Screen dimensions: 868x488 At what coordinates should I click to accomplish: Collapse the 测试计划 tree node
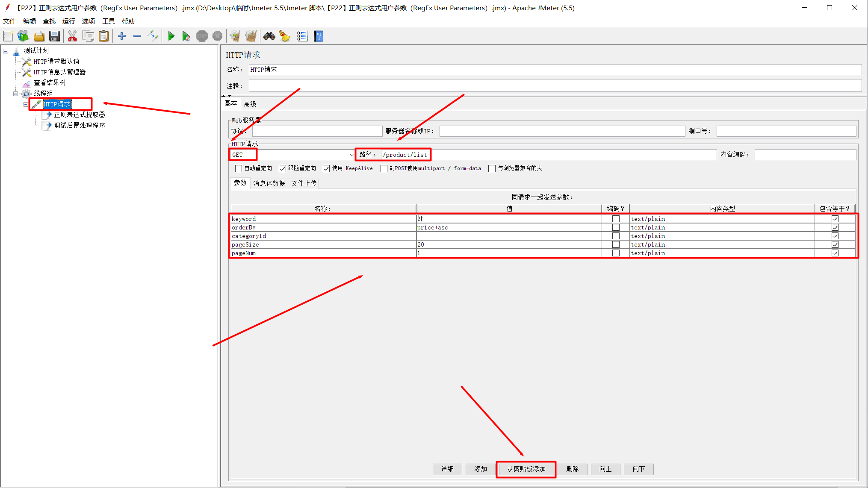(6, 51)
